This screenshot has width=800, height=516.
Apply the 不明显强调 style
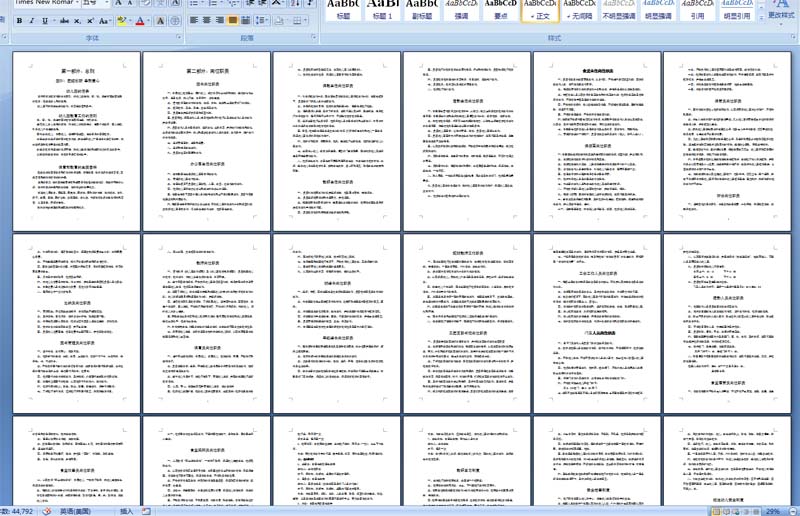[619, 9]
